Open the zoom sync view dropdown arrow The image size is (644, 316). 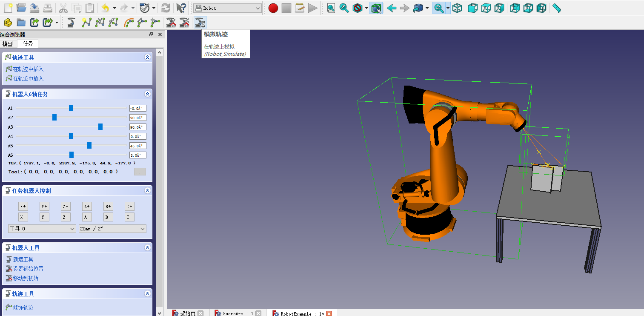(x=448, y=8)
